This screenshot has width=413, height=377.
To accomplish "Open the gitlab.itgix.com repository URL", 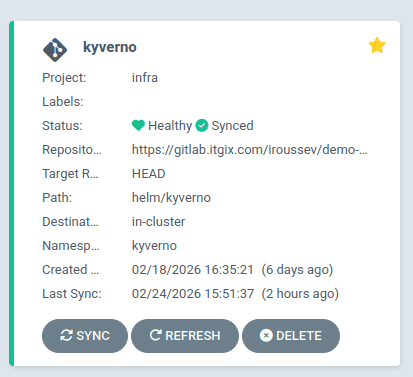I will [x=250, y=150].
